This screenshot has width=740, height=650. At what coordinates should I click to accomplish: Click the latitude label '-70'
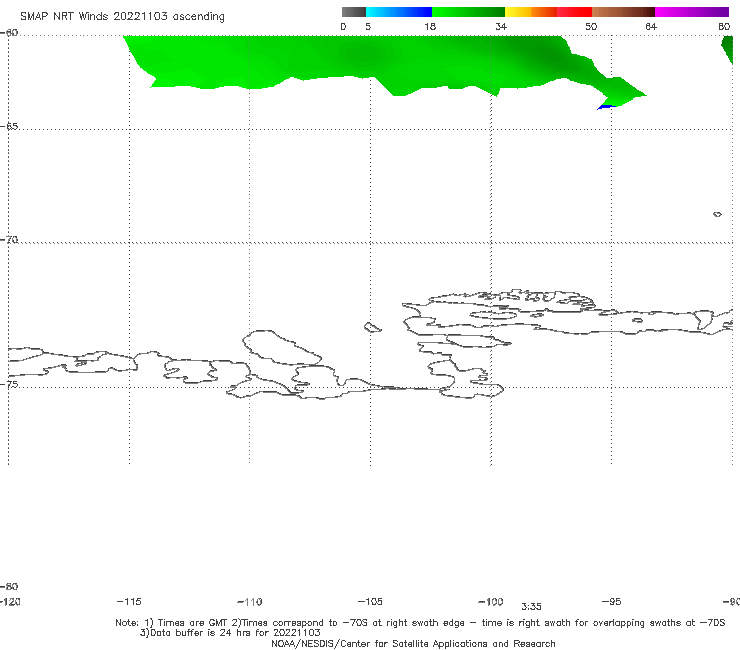pyautogui.click(x=9, y=240)
